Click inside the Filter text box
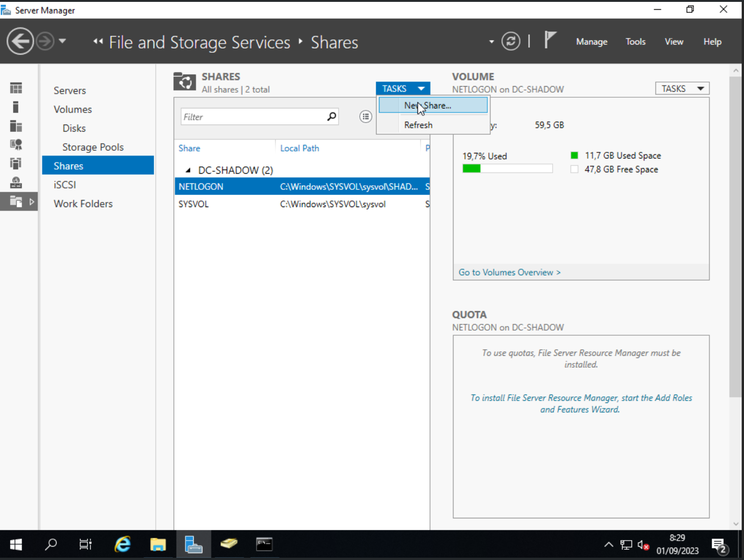 pyautogui.click(x=252, y=117)
